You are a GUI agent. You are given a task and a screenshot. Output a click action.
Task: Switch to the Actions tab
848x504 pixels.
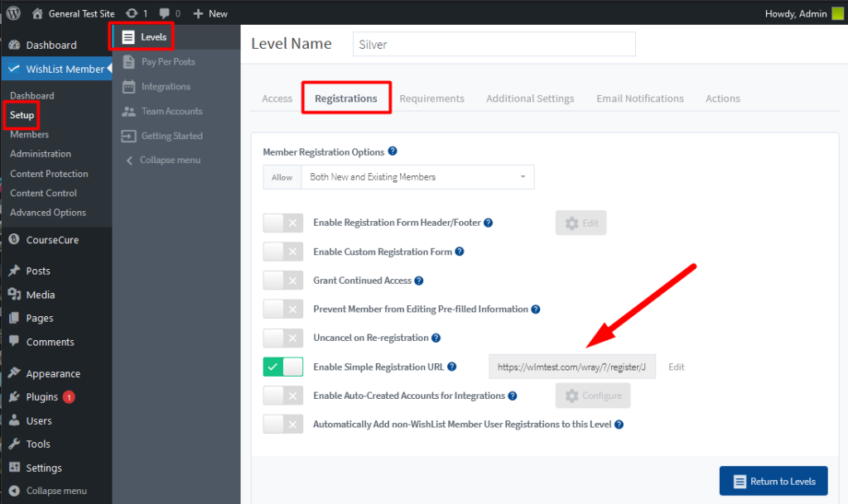[722, 98]
